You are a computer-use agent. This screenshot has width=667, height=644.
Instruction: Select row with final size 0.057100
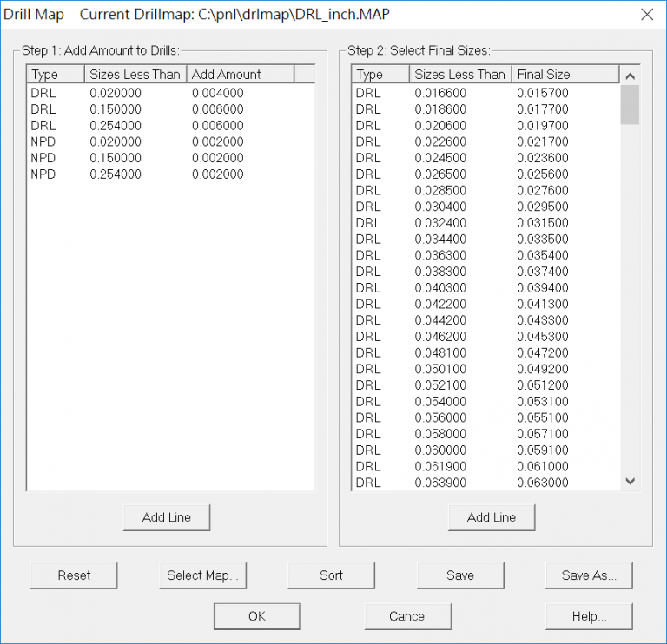(485, 434)
